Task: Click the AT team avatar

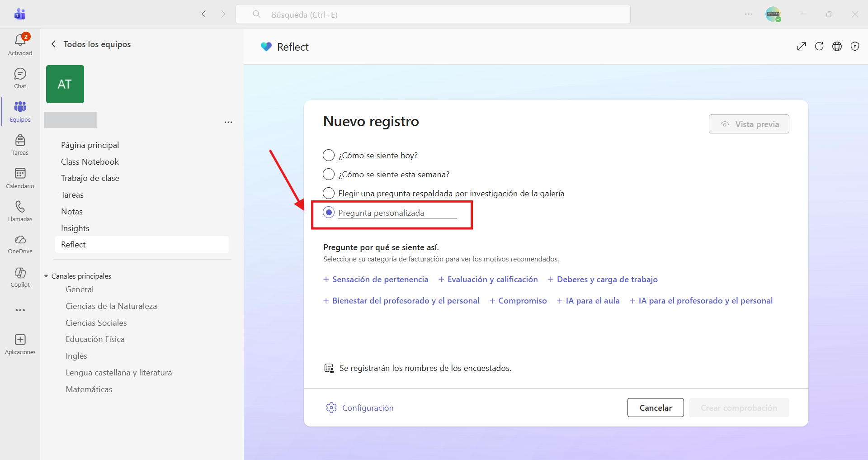Action: (65, 84)
